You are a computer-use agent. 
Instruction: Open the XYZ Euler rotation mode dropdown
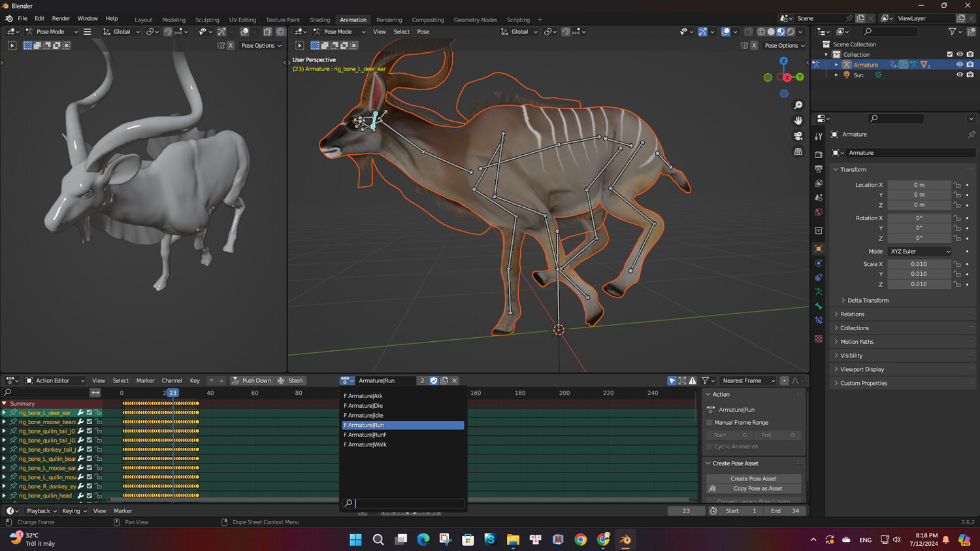[919, 252]
